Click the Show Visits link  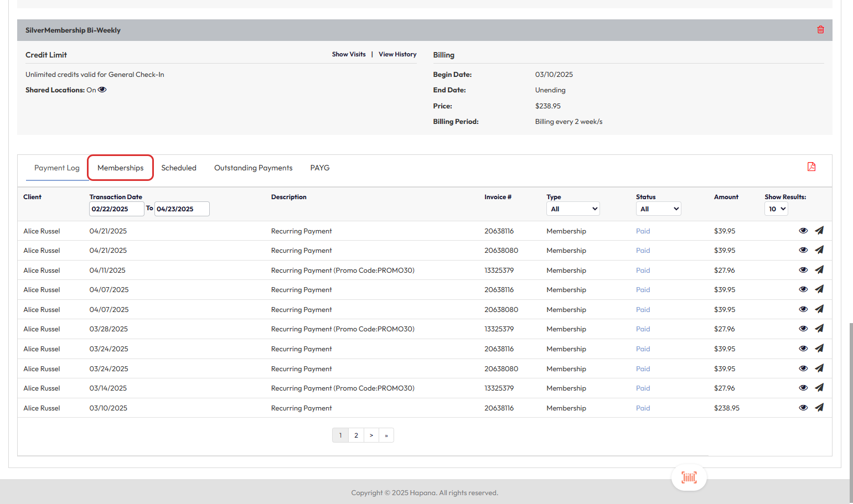click(x=349, y=54)
